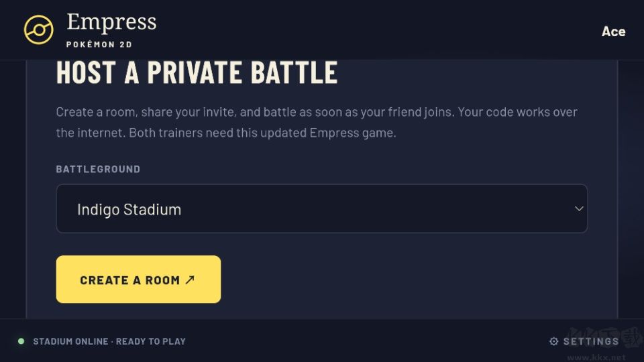Click the room invite description paragraph

[317, 122]
